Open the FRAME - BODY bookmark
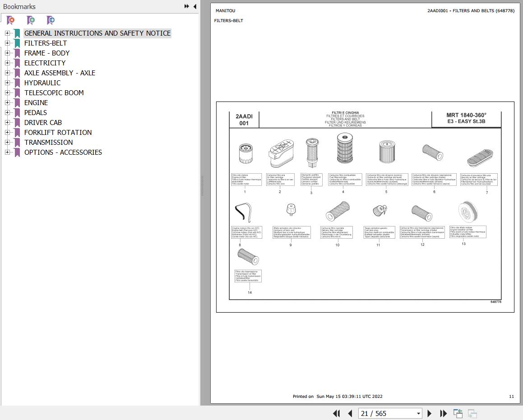 point(46,53)
